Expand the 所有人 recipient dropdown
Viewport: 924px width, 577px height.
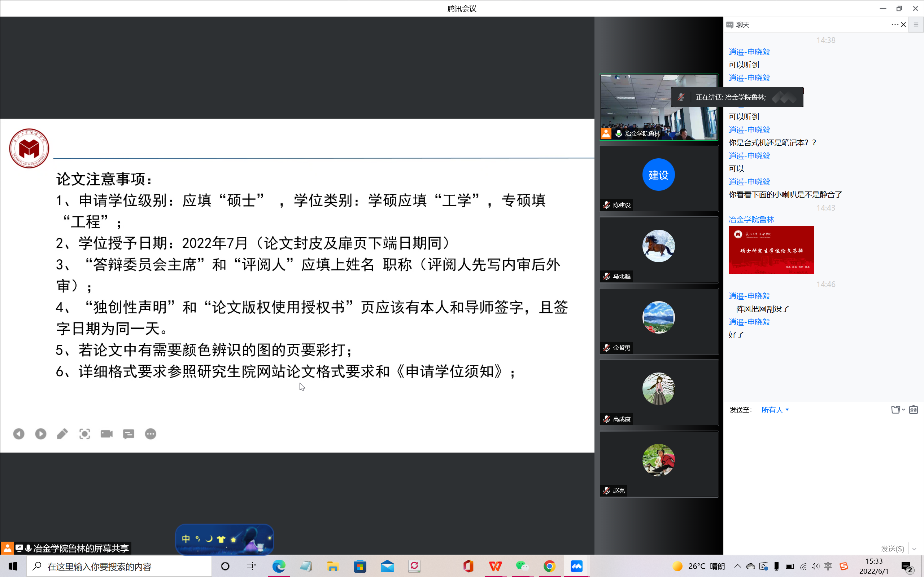775,410
